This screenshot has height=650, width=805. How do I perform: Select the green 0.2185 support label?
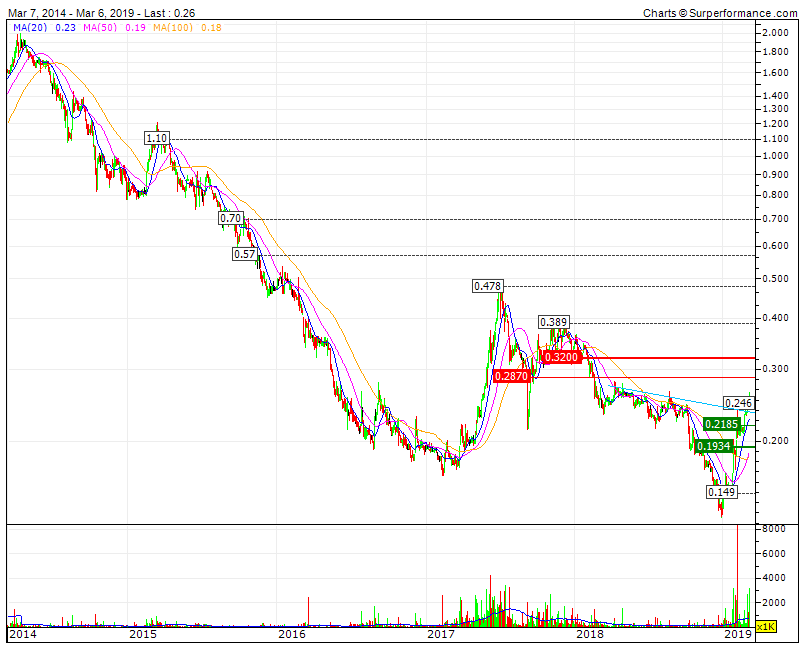click(x=722, y=425)
